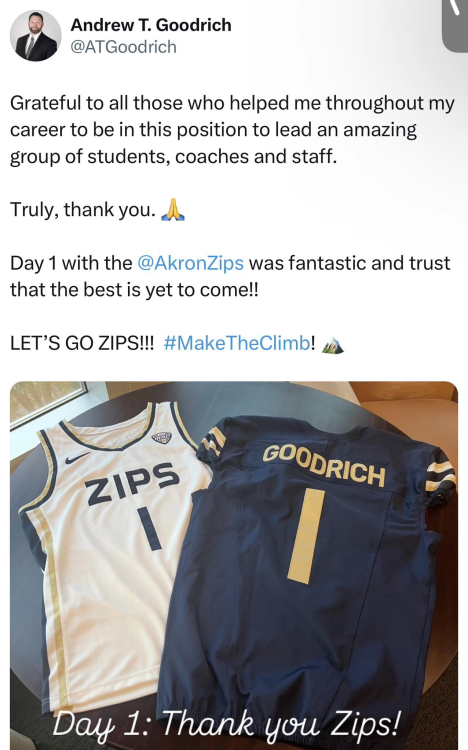Follow the @AkronZips mention link
Viewport: 468px width, 750px height.
tap(190, 263)
